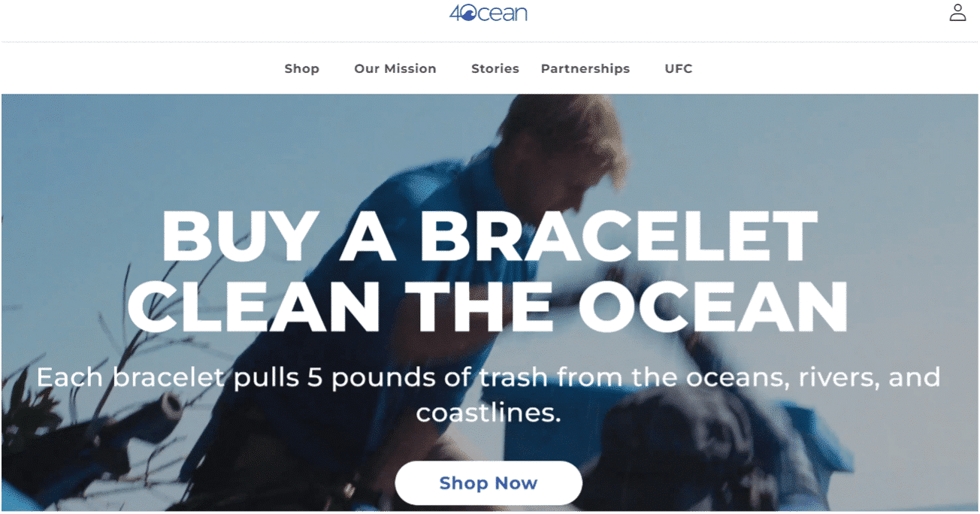980x514 pixels.
Task: Click the word BRACELET in the headline
Action: click(x=619, y=235)
